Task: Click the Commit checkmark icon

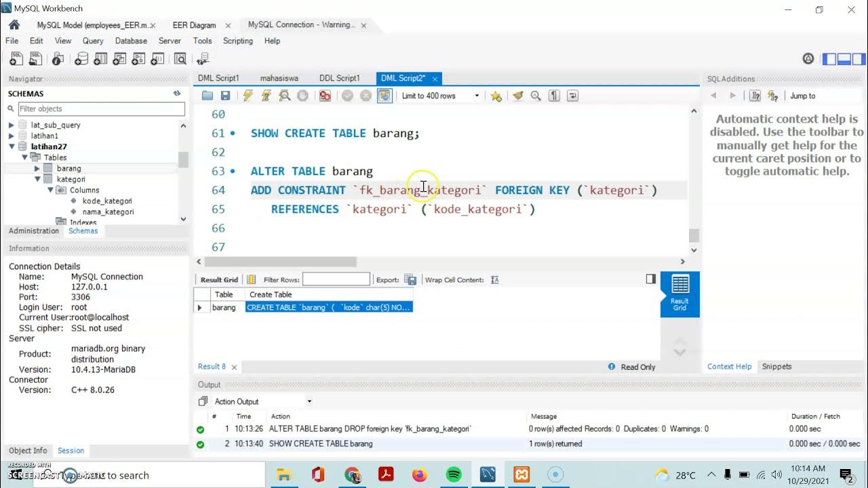Action: point(347,96)
